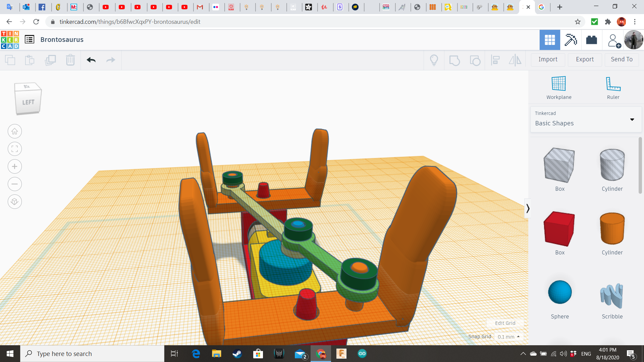Toggle orthographic perspective view cube icon

[x=15, y=202]
